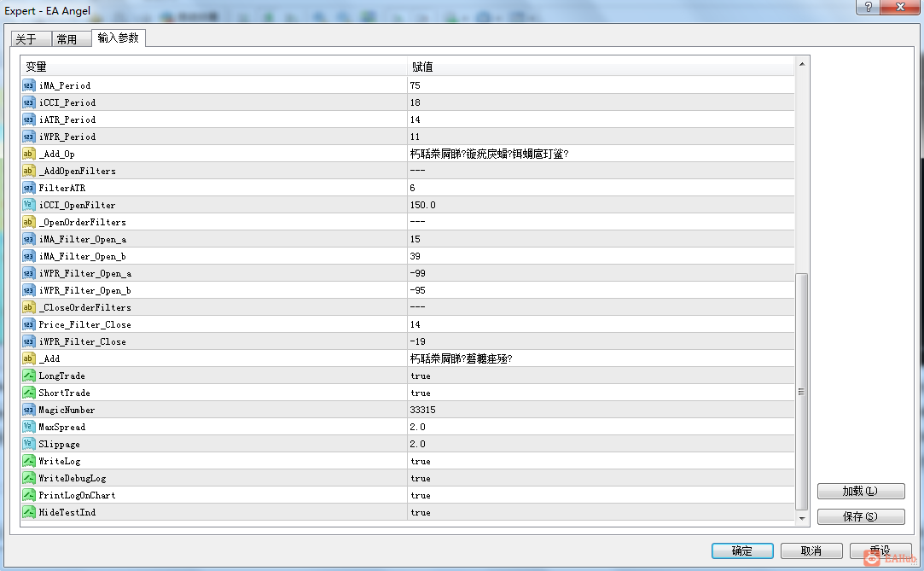The height and width of the screenshot is (571, 924).
Task: Click the _Add variable name
Action: [x=49, y=358]
